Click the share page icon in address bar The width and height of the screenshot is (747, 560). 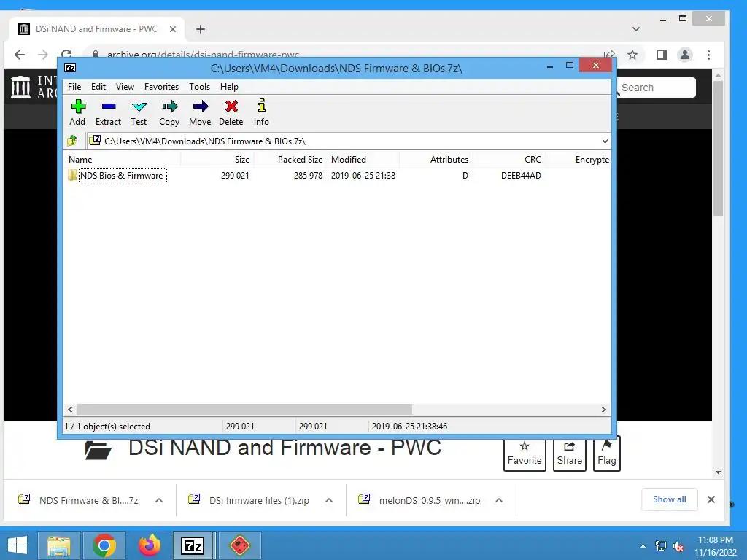pos(608,54)
